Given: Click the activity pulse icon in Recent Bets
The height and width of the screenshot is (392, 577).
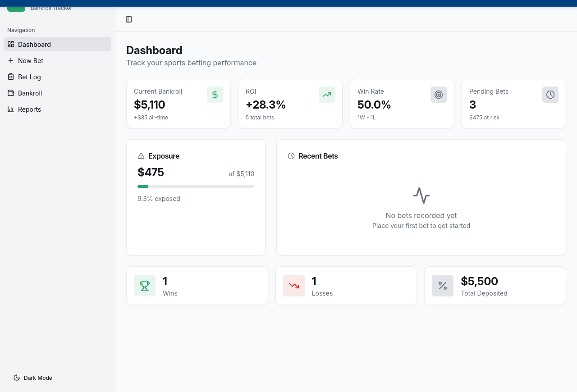Looking at the screenshot, I should tap(421, 196).
